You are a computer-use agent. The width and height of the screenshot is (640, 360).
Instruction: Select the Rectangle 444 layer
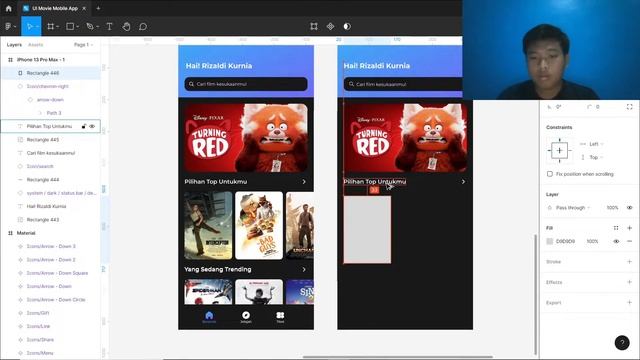[43, 180]
